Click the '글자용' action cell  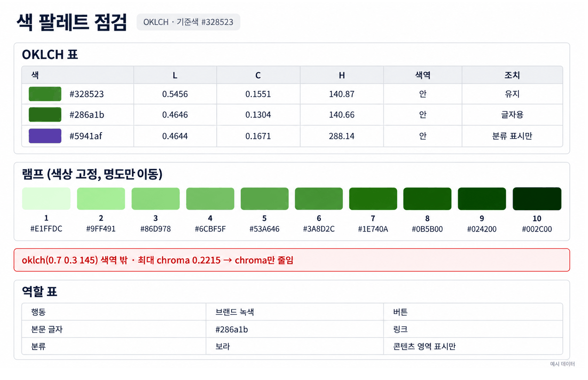[x=512, y=115]
